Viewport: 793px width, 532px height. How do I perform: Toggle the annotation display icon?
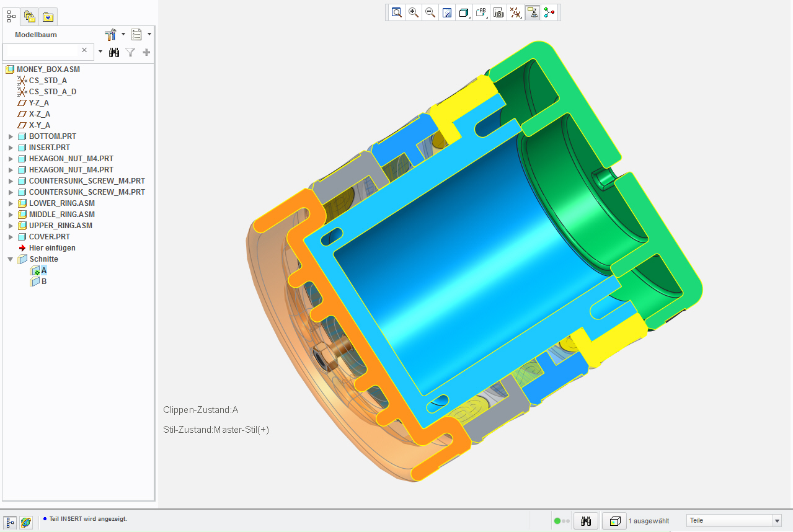point(532,12)
